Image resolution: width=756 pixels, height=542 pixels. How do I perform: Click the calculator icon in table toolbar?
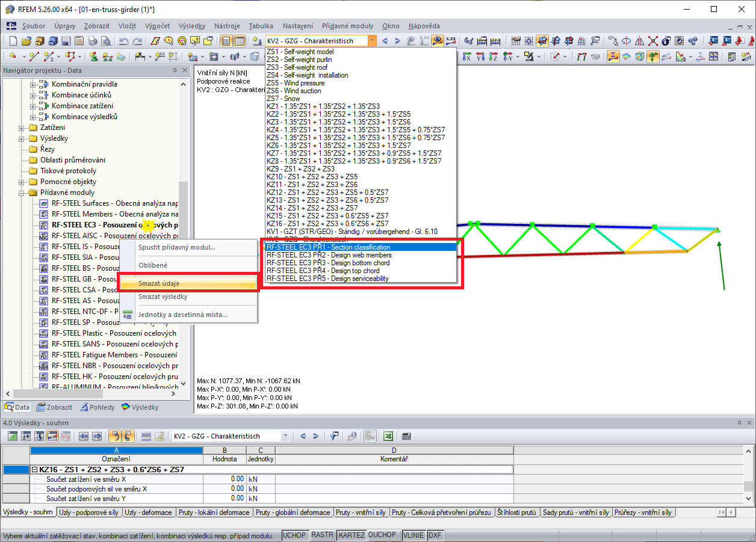tap(406, 436)
